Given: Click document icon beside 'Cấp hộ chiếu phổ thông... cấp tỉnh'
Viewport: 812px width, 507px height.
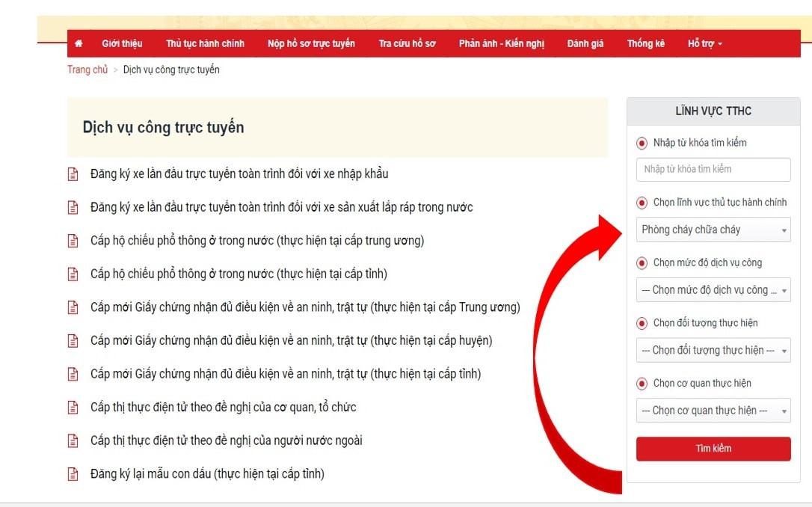Looking at the screenshot, I should (73, 274).
